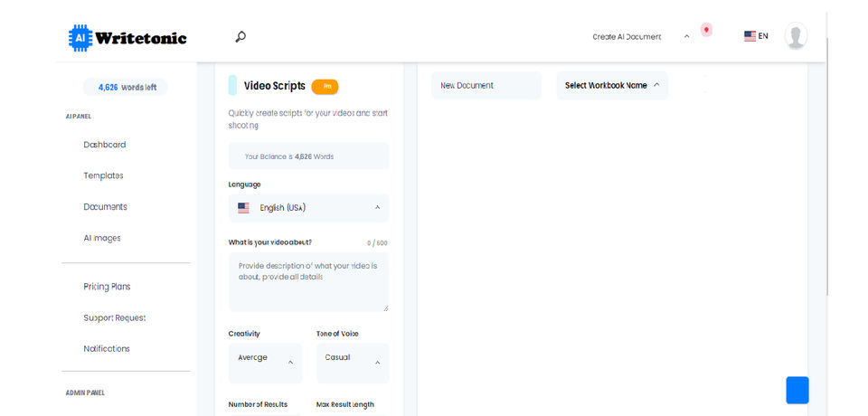
Task: Click the Your Balance is 4,626 Words box
Action: 308,156
